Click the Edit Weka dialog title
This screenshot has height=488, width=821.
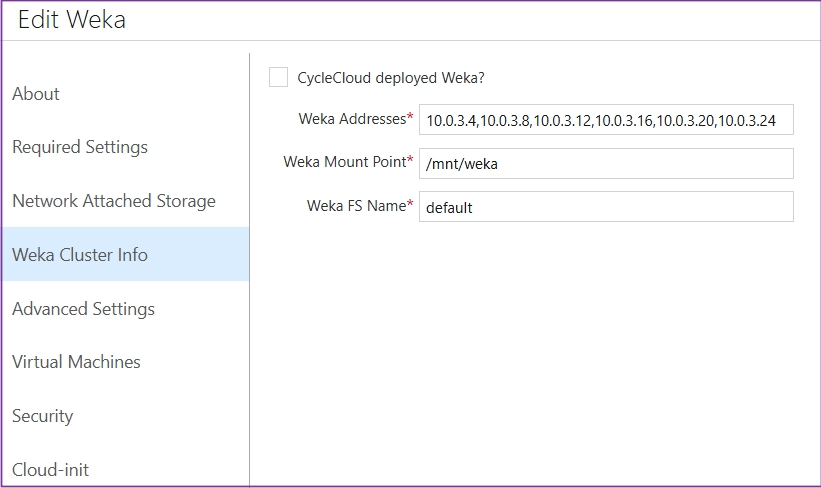72,20
